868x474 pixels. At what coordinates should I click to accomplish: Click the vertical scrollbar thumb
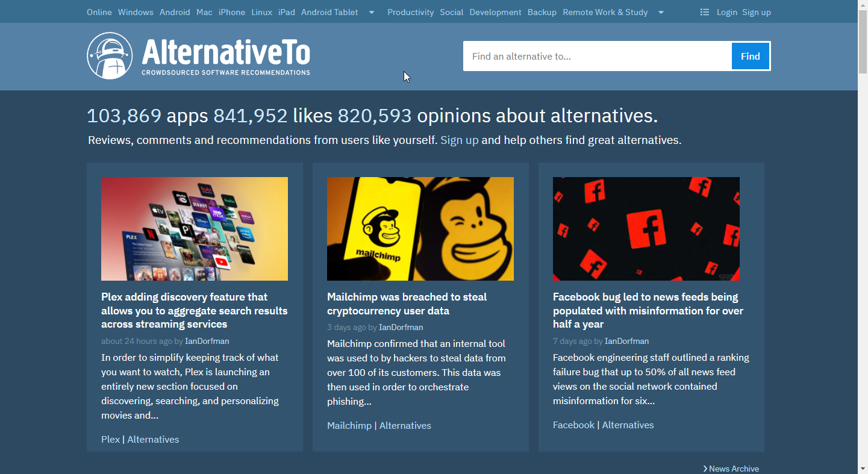pyautogui.click(x=863, y=42)
